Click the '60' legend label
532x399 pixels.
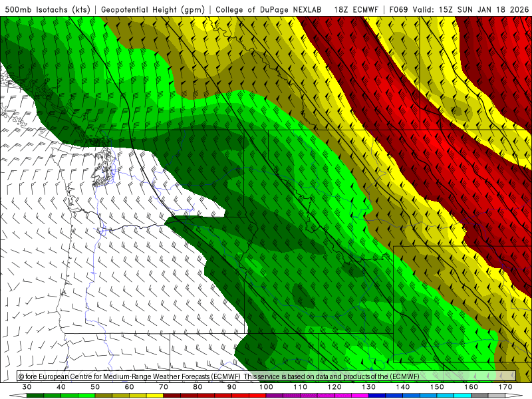[129, 387]
